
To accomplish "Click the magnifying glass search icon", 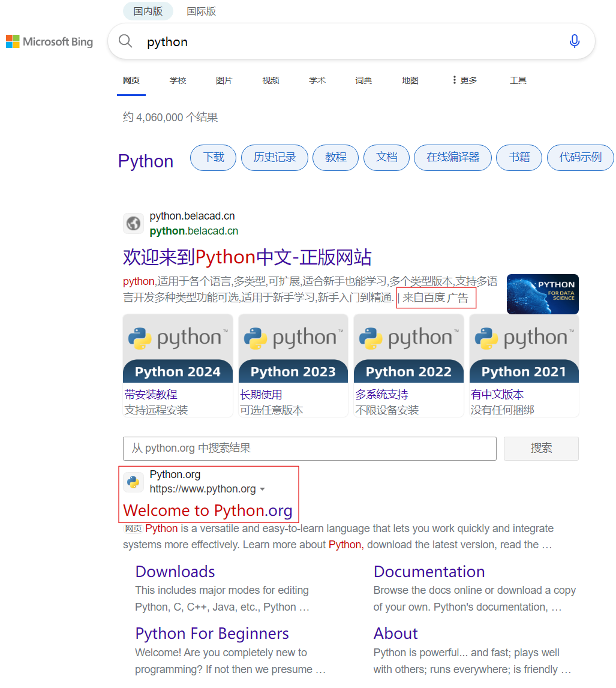I will click(125, 41).
